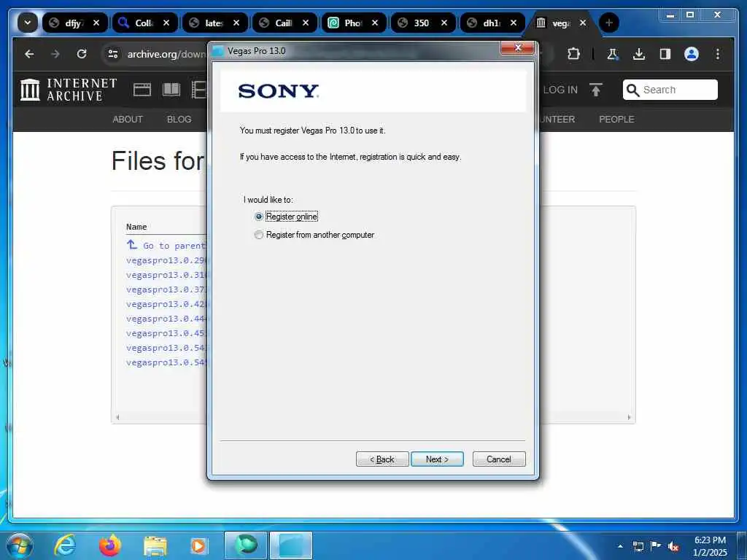Click the Internet Archive logo
This screenshot has height=560, width=747.
(x=69, y=90)
